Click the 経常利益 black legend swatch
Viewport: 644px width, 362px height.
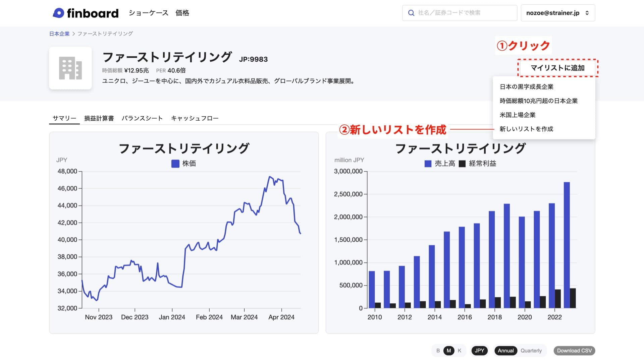[x=462, y=164]
